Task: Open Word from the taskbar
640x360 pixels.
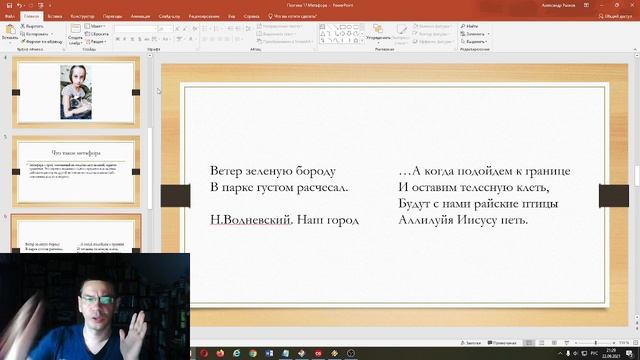Action: tap(269, 353)
